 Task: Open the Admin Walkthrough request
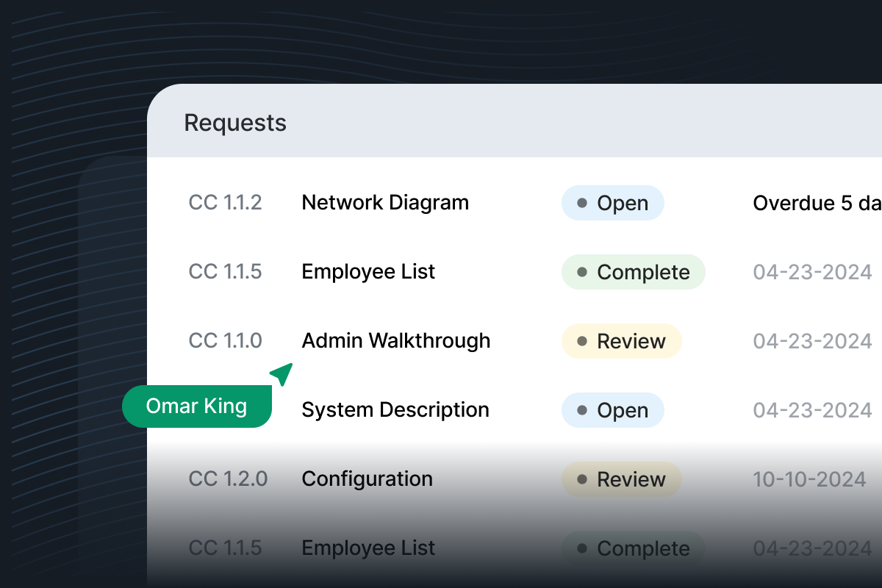395,340
